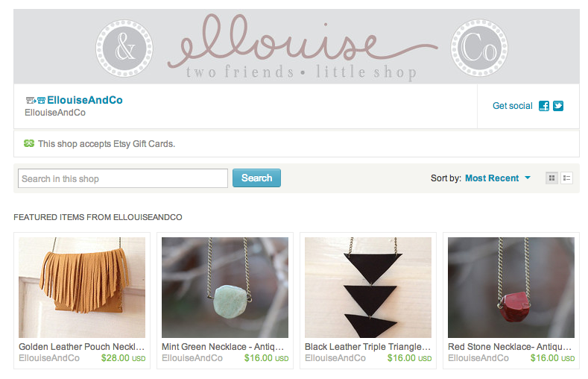Image resolution: width=588 pixels, height=379 pixels.
Task: Click the ampersand circle logo in banner
Action: pos(124,48)
